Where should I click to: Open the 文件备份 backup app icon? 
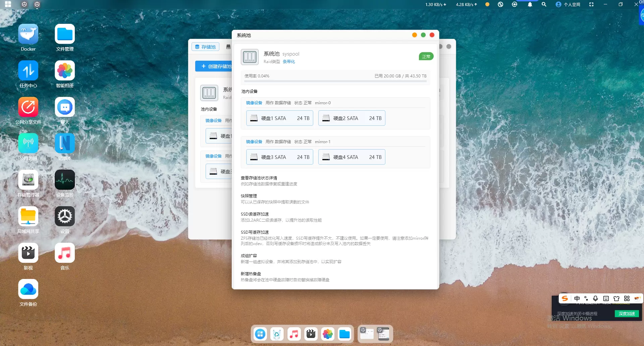point(28,289)
